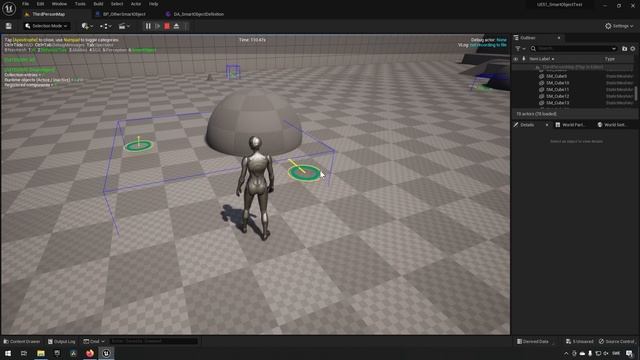Click the pin column header icon
Screen dimensions: 640x360
pyautogui.click(x=524, y=59)
